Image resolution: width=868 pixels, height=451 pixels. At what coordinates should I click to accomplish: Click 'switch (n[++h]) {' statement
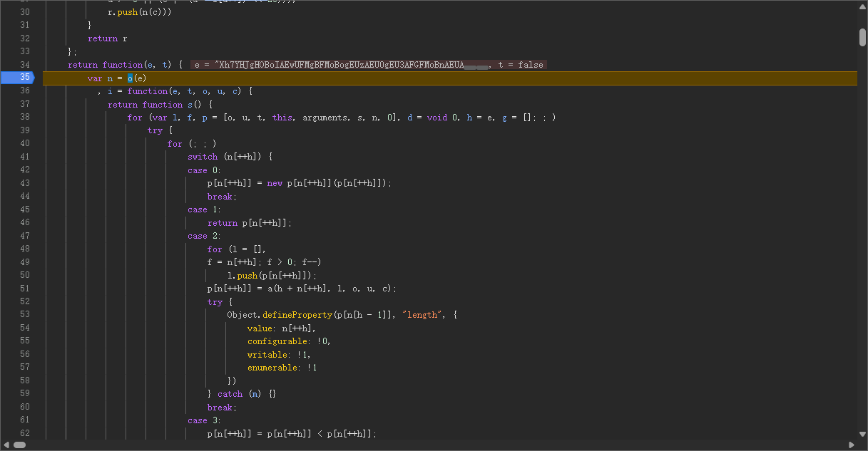pyautogui.click(x=230, y=157)
